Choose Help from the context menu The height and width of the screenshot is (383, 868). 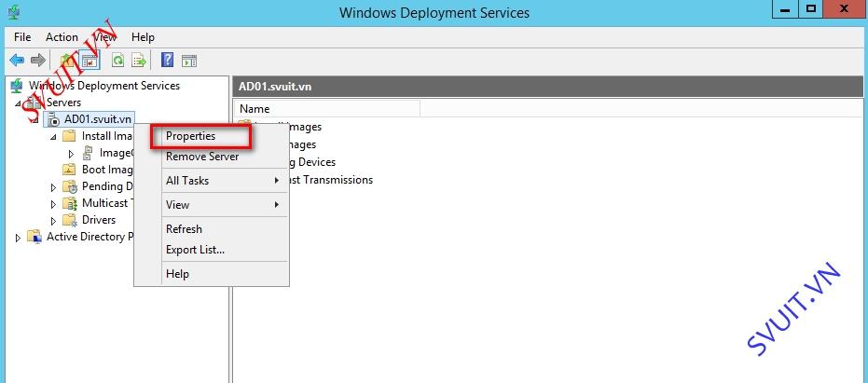tap(226, 274)
